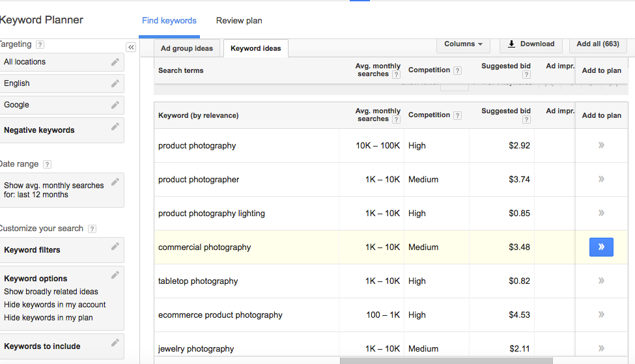
Task: Add tabletop photography to plan
Action: tap(601, 280)
